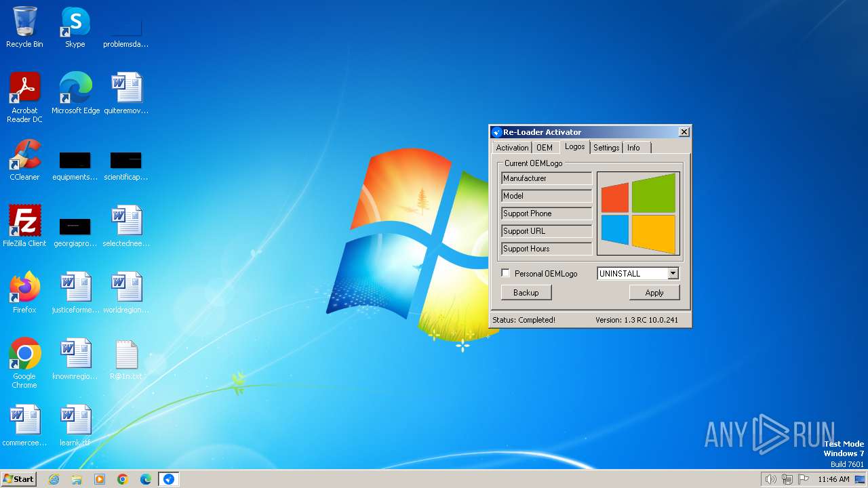Click the Support URL field
Image resolution: width=868 pixels, height=488 pixels.
point(547,231)
